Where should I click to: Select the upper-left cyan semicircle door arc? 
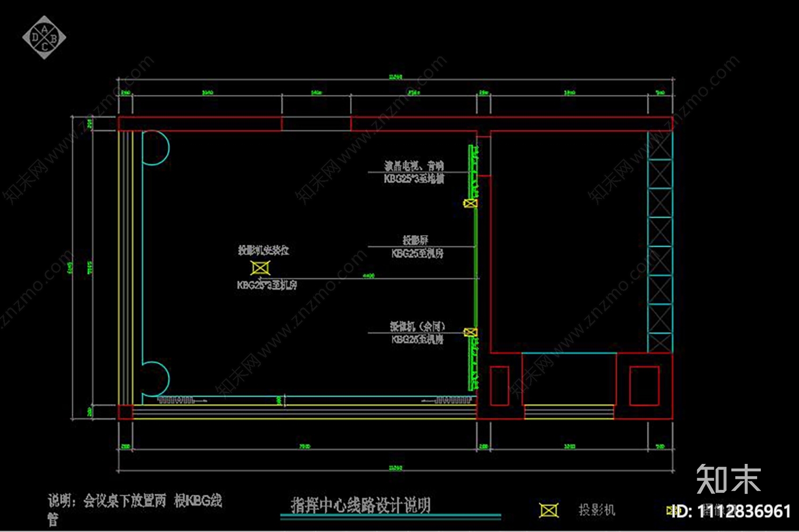point(156,148)
